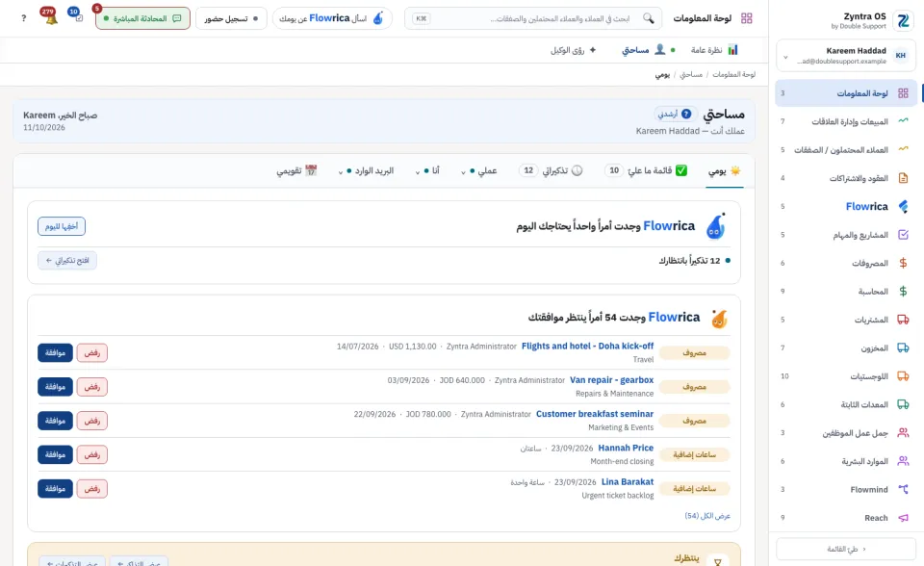Approve Flights and hotel - Doha kick-off
924x566 pixels.
click(x=56, y=352)
